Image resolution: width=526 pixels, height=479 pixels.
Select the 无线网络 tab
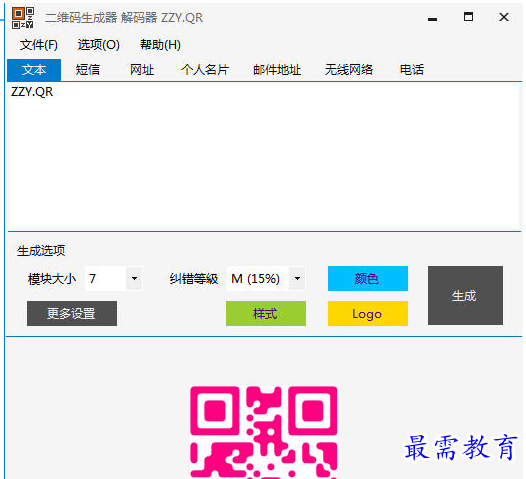[349, 70]
